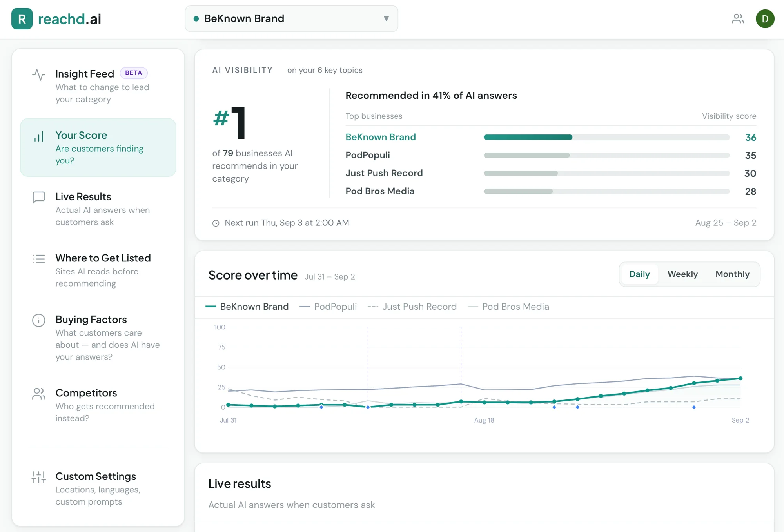Click visibility score value 36
784x532 pixels.
click(x=750, y=137)
